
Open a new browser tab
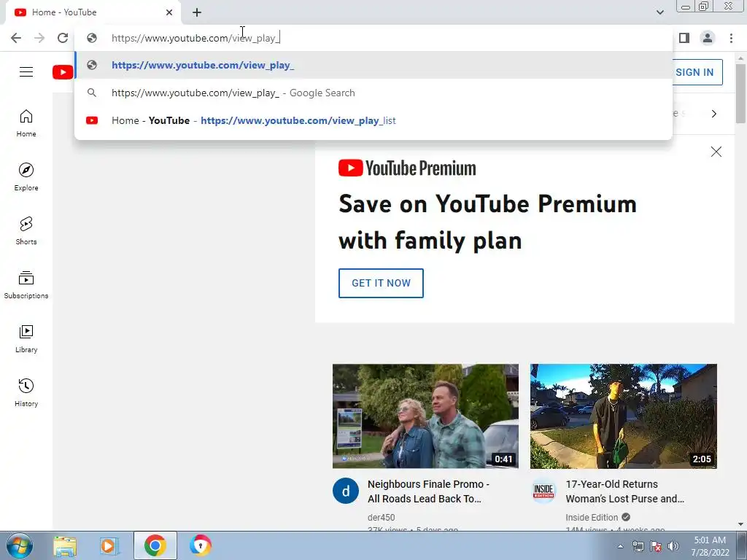point(197,12)
